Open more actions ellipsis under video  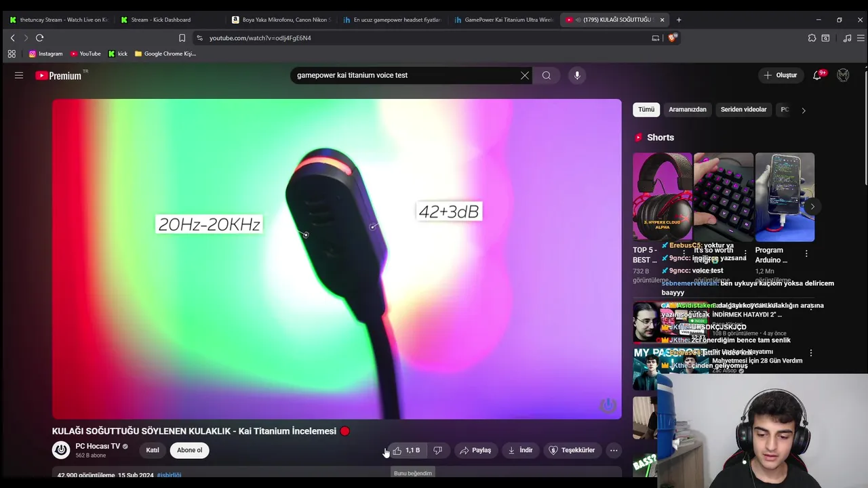[614, 450]
